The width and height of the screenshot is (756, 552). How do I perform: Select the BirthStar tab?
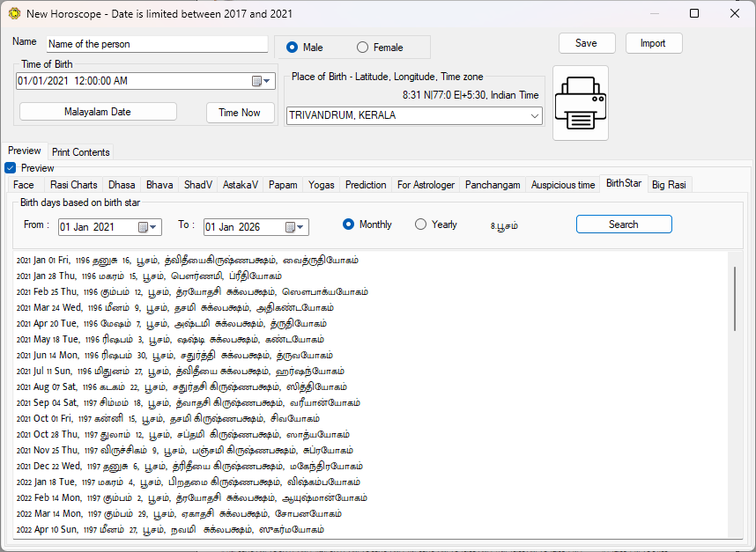[624, 183]
